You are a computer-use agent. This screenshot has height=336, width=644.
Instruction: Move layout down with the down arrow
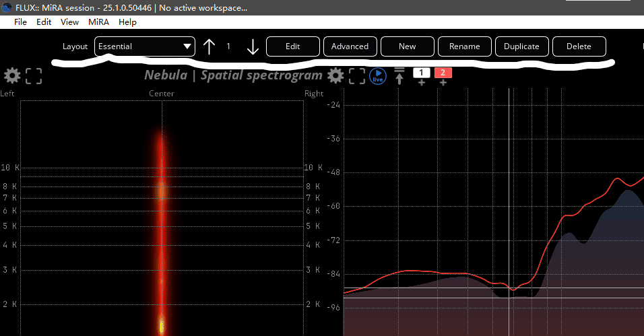253,46
